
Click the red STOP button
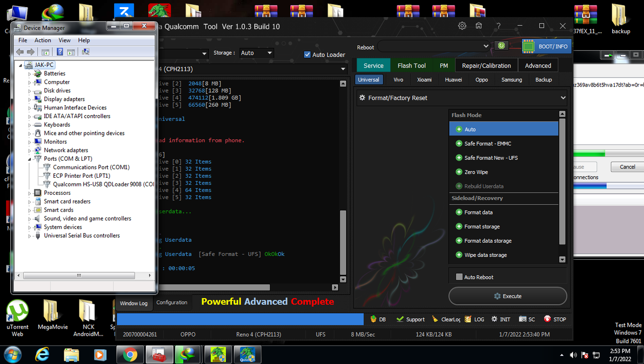(554, 319)
